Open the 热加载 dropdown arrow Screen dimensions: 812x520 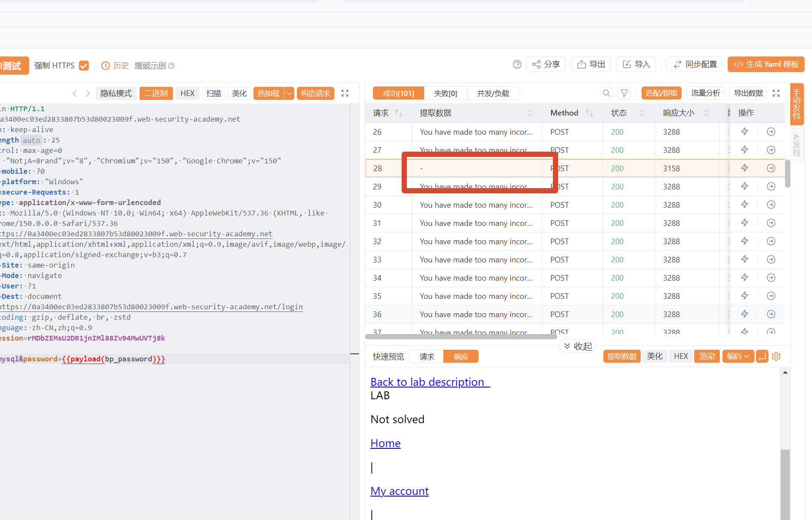[x=289, y=93]
